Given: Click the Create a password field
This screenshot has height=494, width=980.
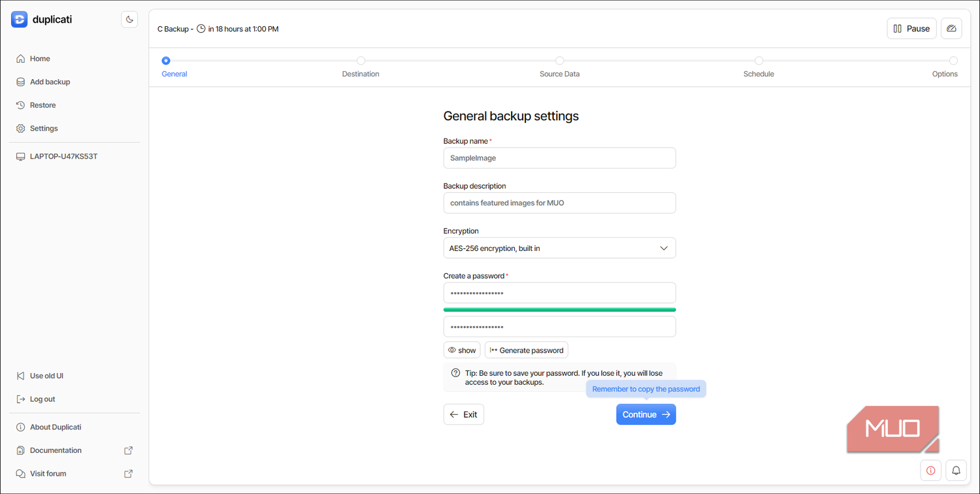Looking at the screenshot, I should pos(559,293).
